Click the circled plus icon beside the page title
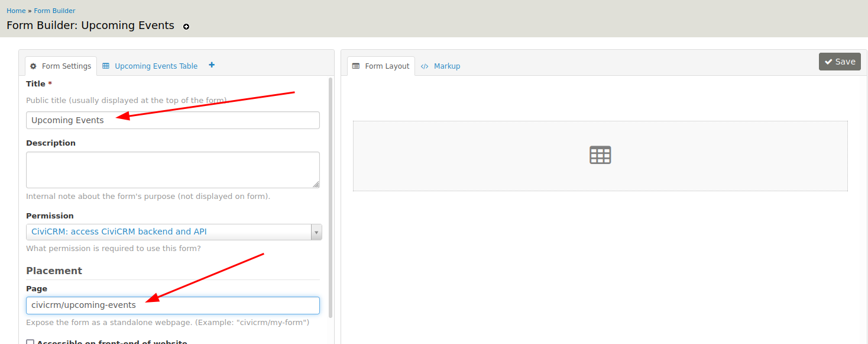The image size is (868, 344). pos(186,27)
